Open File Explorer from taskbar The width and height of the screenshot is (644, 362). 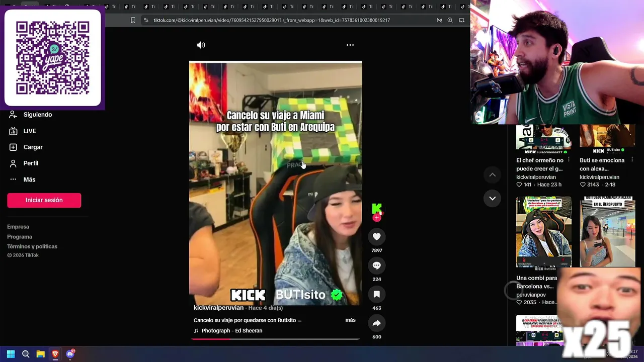40,354
